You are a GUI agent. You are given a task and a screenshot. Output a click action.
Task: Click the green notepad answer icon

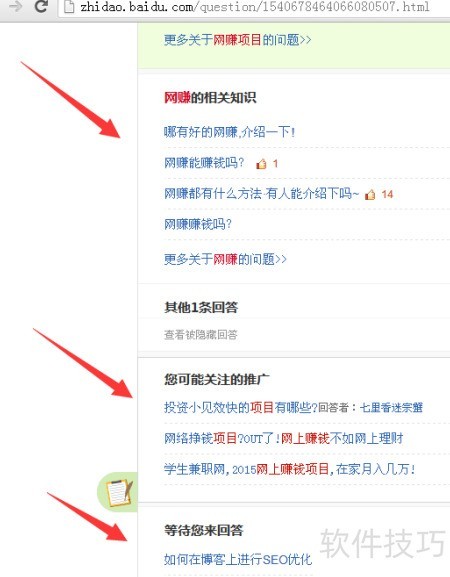coord(117,492)
